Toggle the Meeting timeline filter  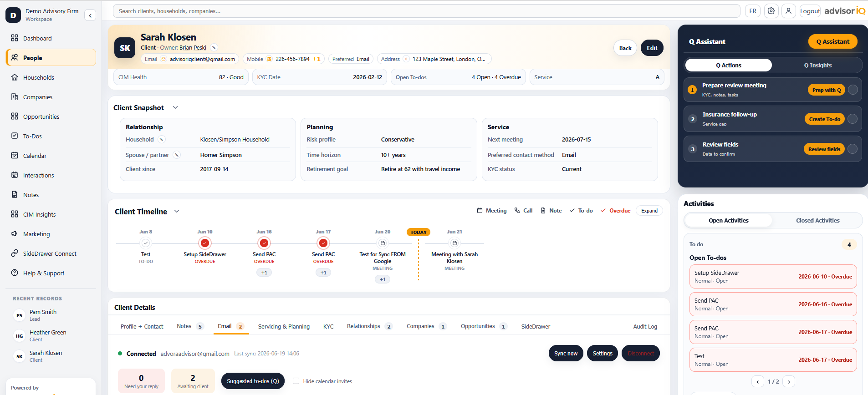[491, 211]
